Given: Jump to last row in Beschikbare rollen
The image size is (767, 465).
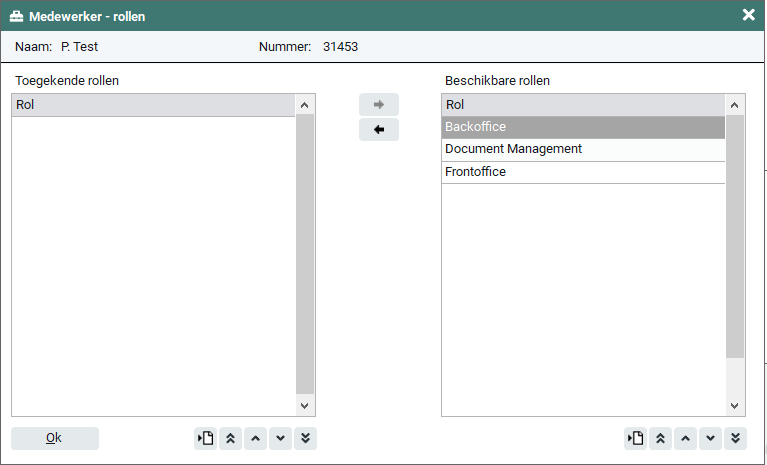Looking at the screenshot, I should pos(736,438).
